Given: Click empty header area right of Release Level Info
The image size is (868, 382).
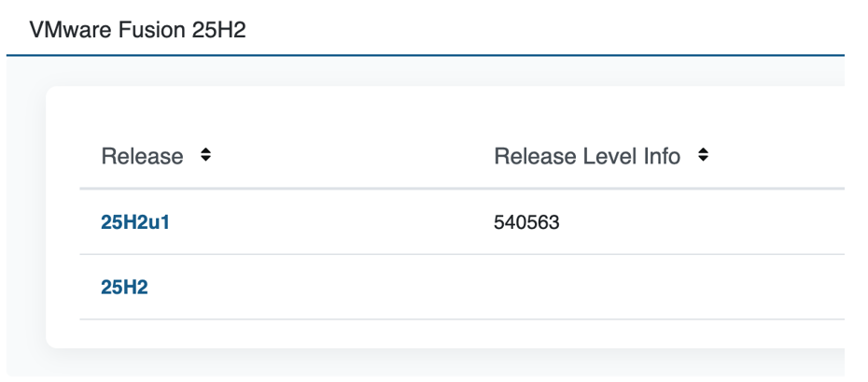Looking at the screenshot, I should click(784, 156).
